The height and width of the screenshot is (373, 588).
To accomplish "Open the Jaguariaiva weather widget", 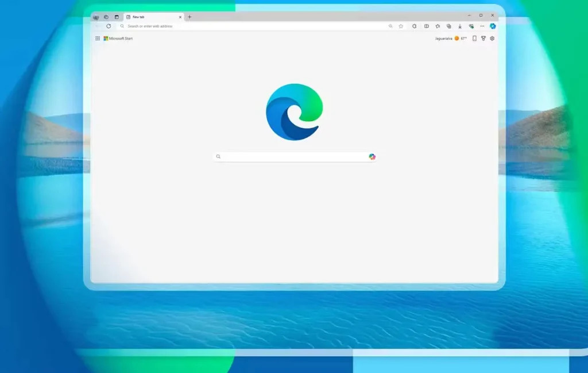I will click(451, 39).
